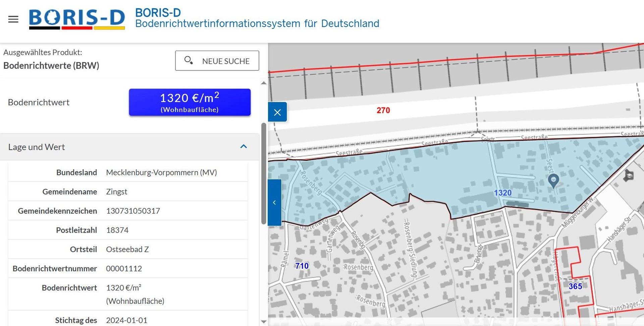Select Bodenrichtwertnummer value 00001112
Viewport: 644px width, 326px height.
124,269
